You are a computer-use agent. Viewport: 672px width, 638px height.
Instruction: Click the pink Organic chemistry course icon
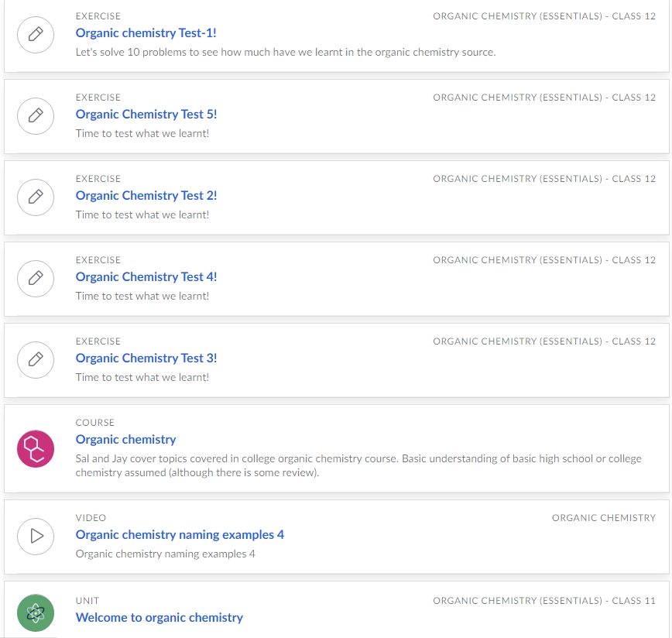point(36,448)
